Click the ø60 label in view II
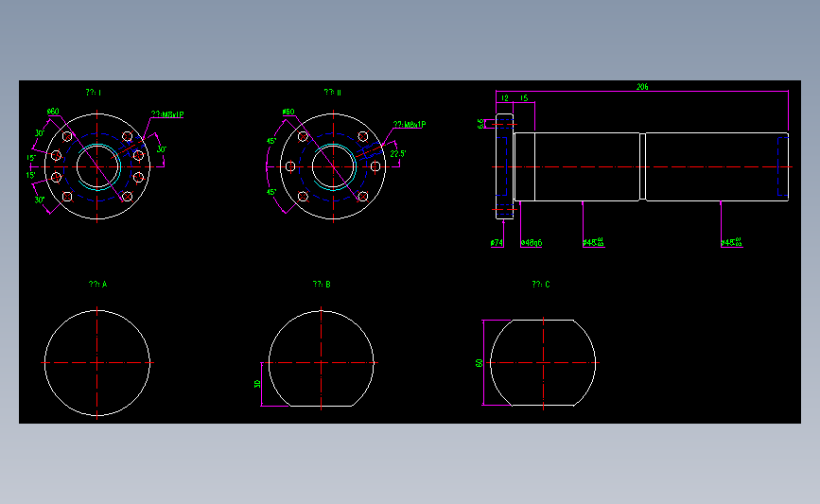This screenshot has height=504, width=820. (288, 112)
